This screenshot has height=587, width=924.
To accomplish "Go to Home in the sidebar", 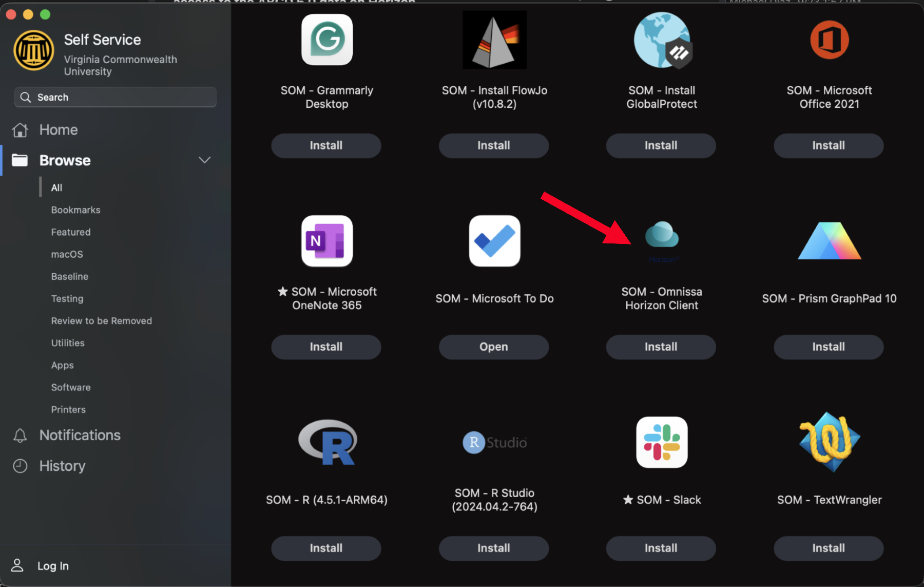I will 58,130.
